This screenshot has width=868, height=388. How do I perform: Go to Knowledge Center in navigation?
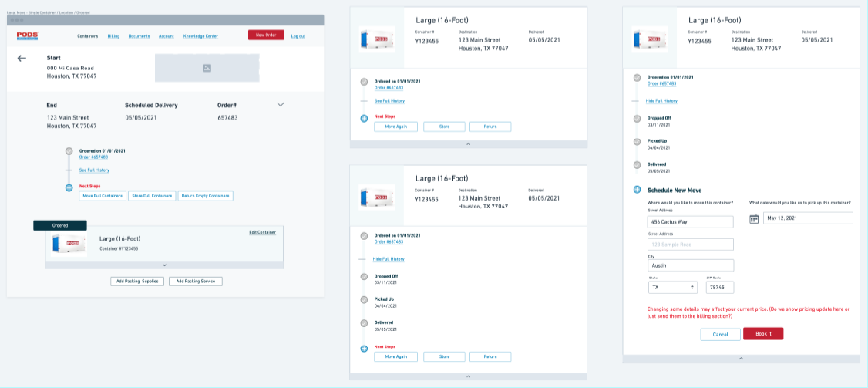[x=200, y=36]
